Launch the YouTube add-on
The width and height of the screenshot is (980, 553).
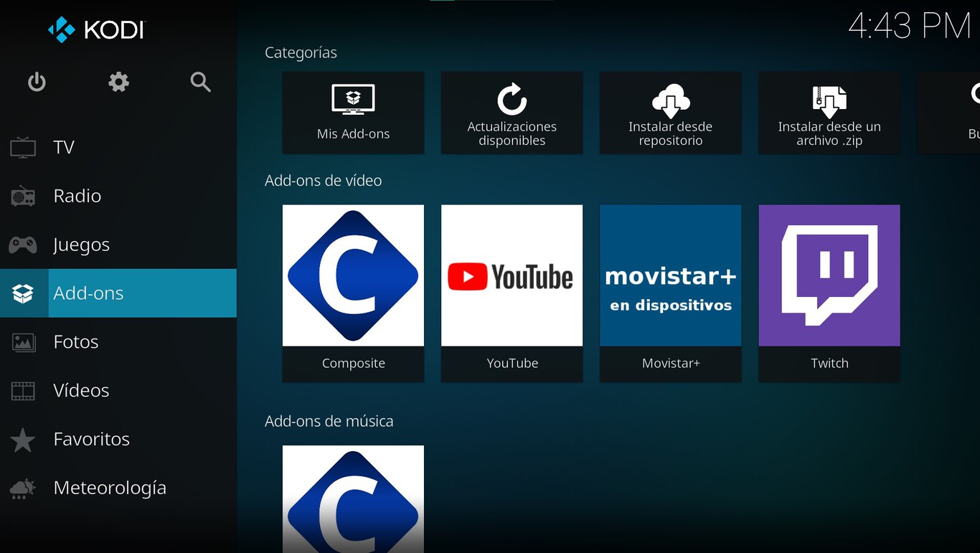(x=512, y=293)
